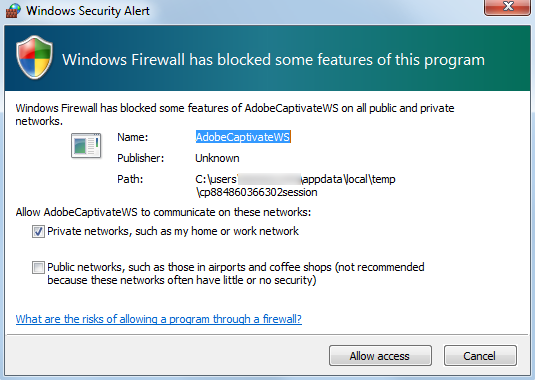Open the firewall risks help link
Viewport: 535px width, 380px height.
[x=159, y=319]
